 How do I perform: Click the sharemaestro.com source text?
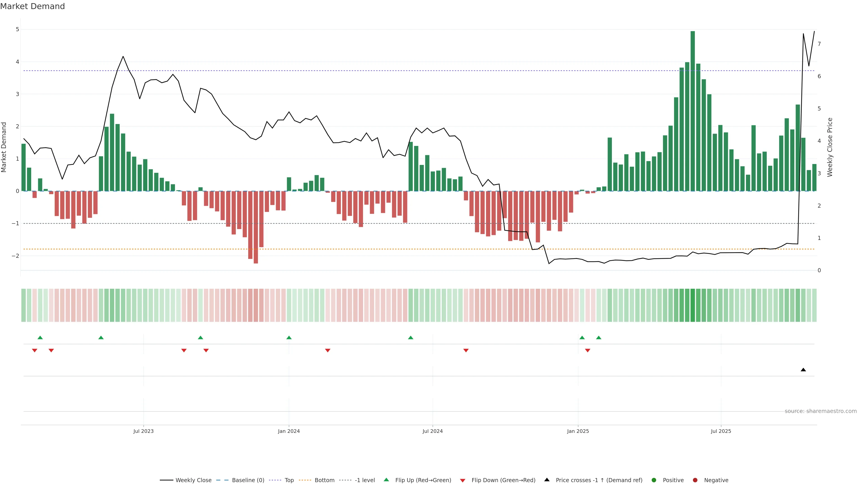pyautogui.click(x=821, y=411)
